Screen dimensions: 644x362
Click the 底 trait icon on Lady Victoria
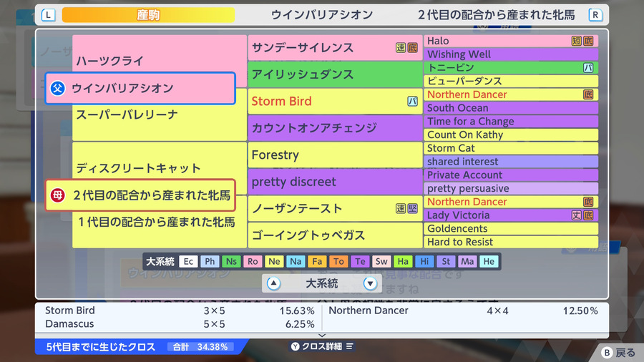coord(588,215)
